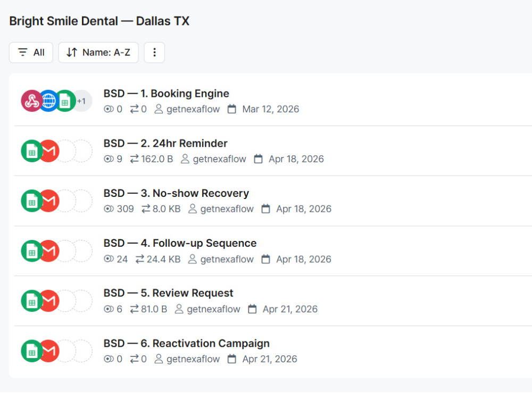Click the Google Sheets icon on No-show Recovery

[x=32, y=201]
